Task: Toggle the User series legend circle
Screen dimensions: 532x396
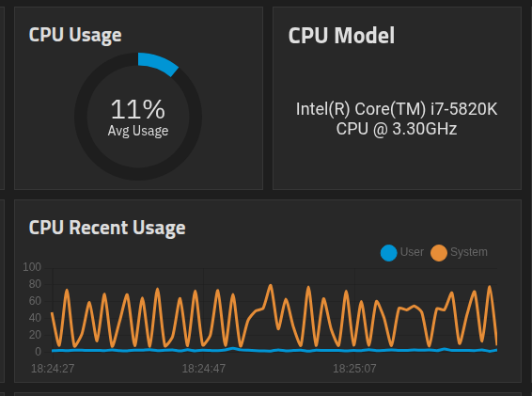Action: [388, 253]
